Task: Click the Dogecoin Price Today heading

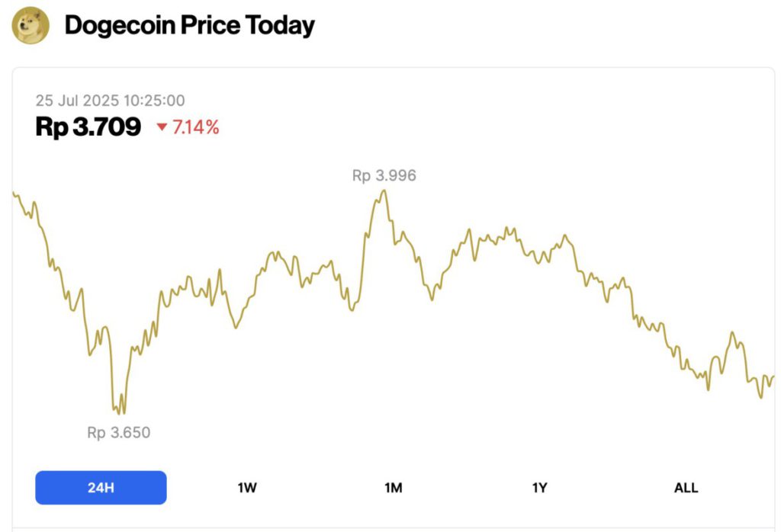Action: point(189,24)
